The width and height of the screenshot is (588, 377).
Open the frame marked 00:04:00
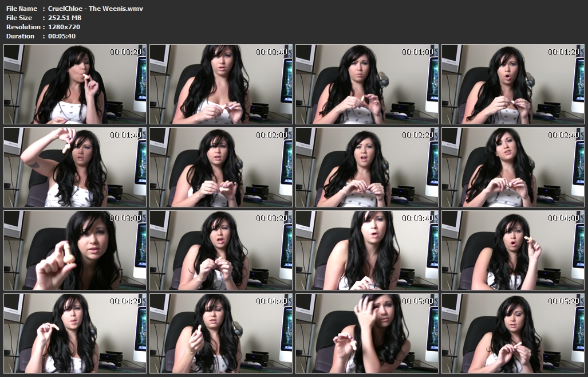[513, 250]
